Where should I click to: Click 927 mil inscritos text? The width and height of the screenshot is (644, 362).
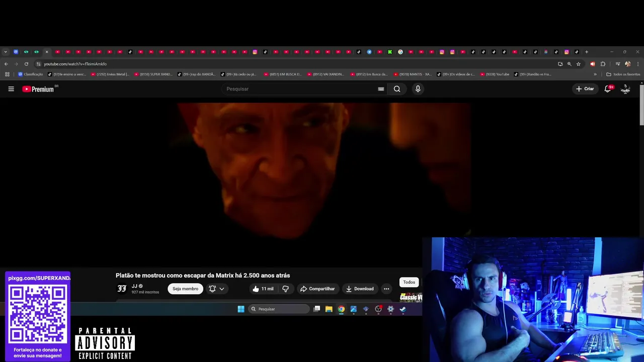click(145, 292)
